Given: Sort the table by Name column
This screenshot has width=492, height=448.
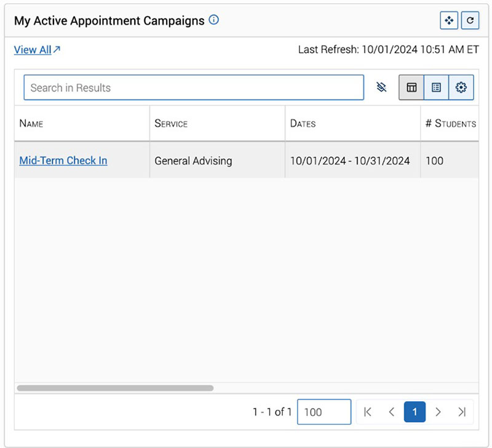Looking at the screenshot, I should (31, 124).
